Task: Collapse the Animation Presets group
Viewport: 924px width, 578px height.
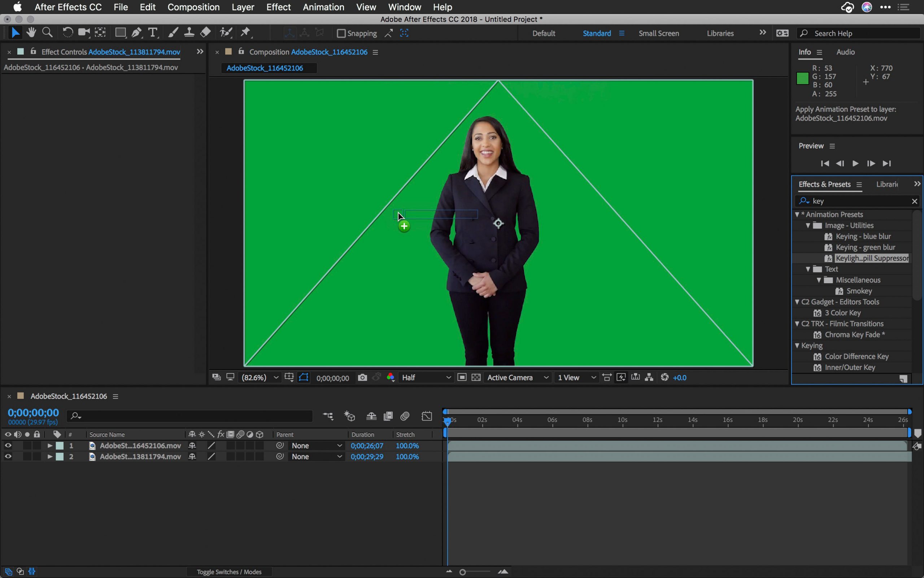Action: [x=797, y=215]
